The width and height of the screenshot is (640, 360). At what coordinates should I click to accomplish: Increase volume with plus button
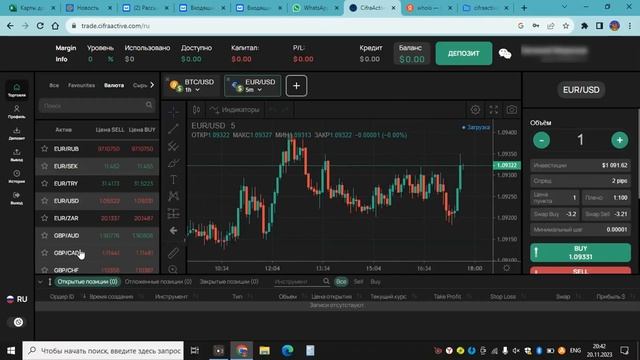pyautogui.click(x=620, y=140)
